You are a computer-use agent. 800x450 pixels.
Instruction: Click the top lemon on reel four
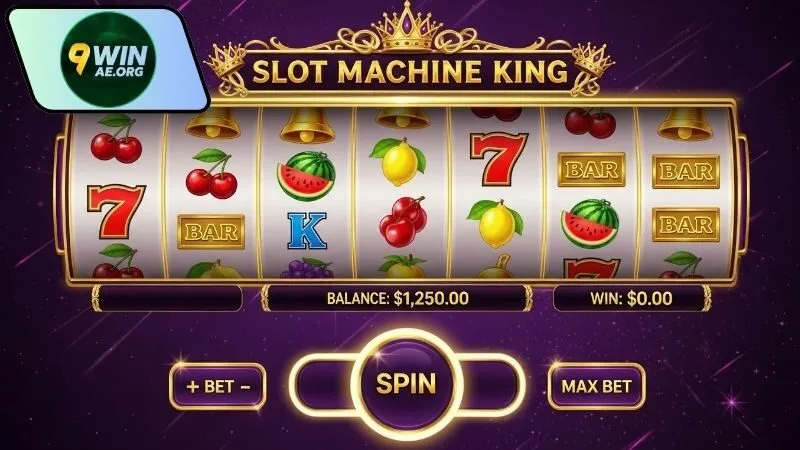[398, 161]
